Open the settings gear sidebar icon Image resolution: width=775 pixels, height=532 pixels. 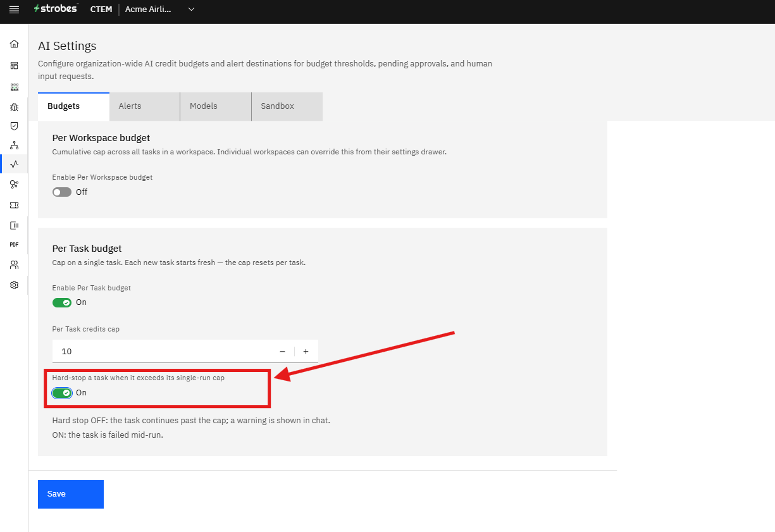point(14,285)
